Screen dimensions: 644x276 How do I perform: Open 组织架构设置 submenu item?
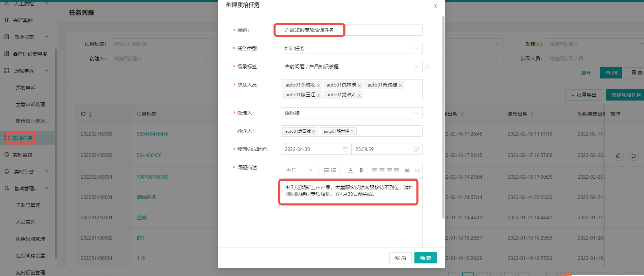click(x=30, y=256)
